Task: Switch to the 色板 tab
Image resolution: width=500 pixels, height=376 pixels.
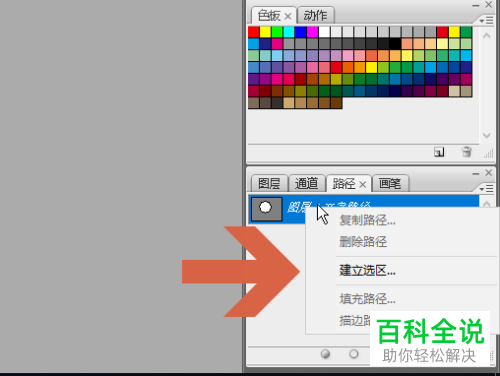Action: (269, 16)
